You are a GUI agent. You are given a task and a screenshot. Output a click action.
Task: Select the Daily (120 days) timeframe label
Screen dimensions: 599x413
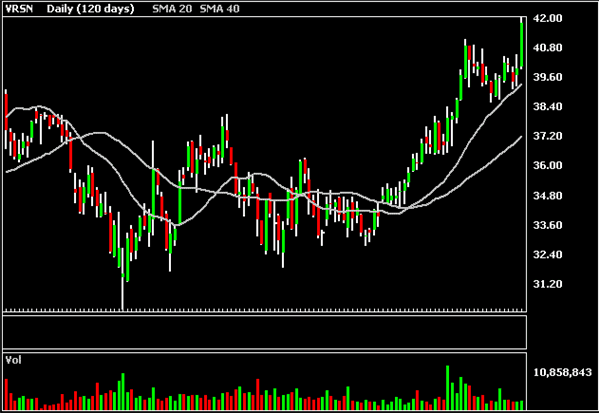[x=91, y=9]
